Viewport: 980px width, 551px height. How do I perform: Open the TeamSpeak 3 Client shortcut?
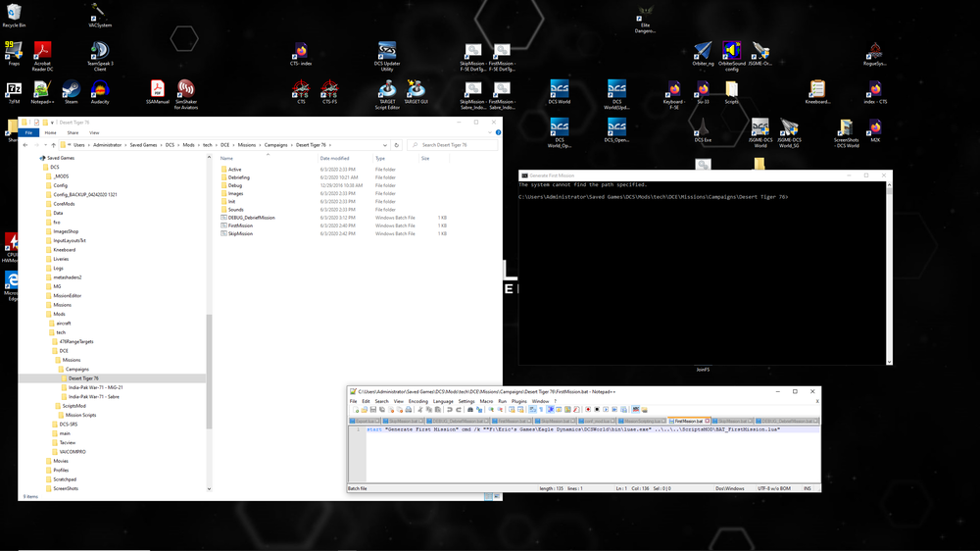tap(99, 51)
